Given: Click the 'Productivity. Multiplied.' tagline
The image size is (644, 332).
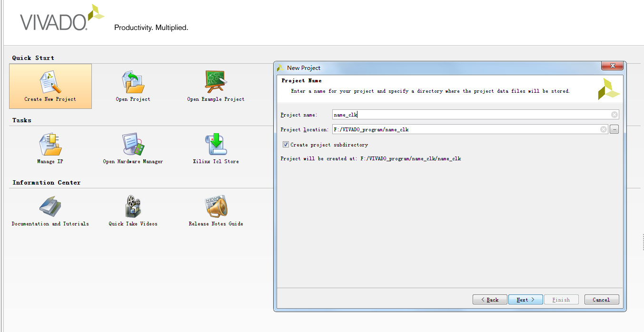Looking at the screenshot, I should [x=151, y=28].
